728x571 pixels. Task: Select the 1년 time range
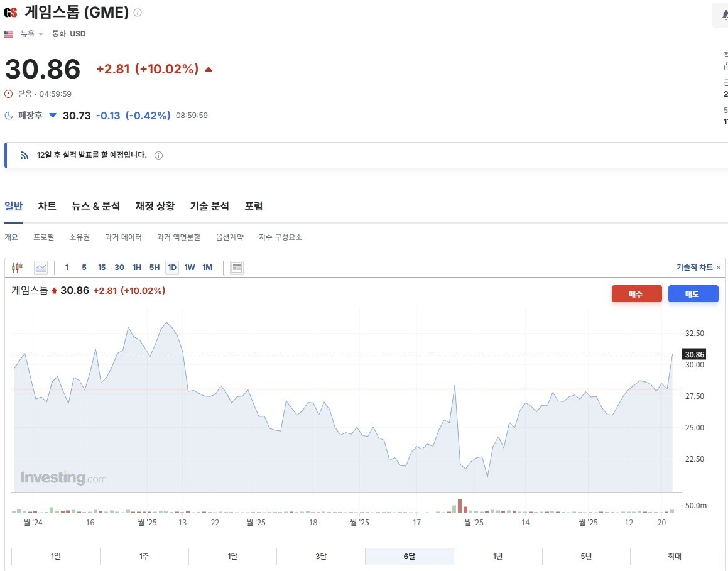497,556
